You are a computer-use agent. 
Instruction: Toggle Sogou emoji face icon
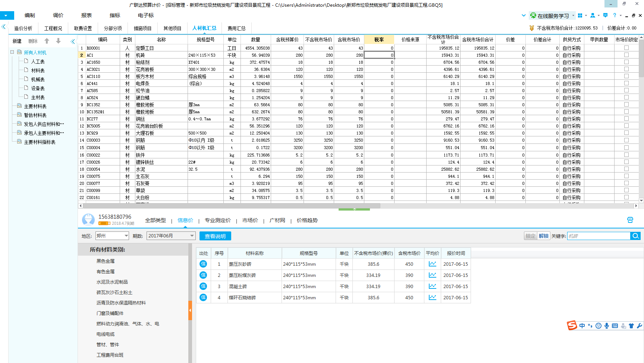pyautogui.click(x=599, y=326)
